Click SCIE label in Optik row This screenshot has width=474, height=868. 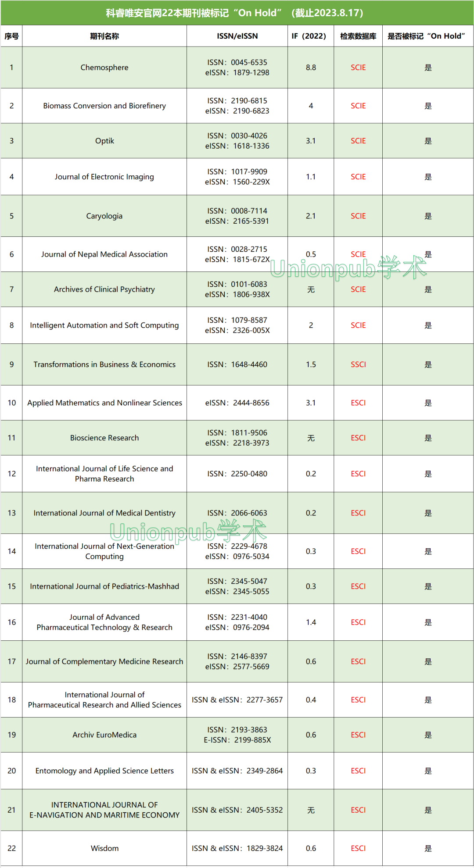(x=358, y=141)
